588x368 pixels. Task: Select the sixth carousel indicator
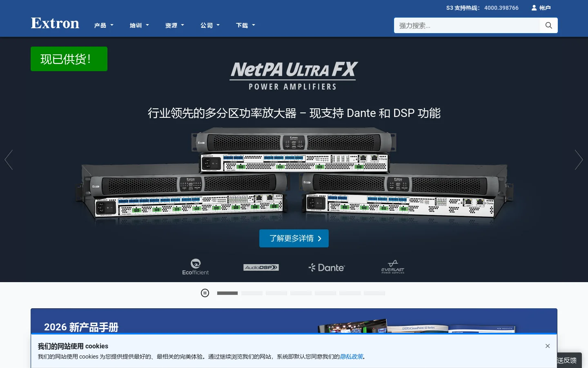350,293
